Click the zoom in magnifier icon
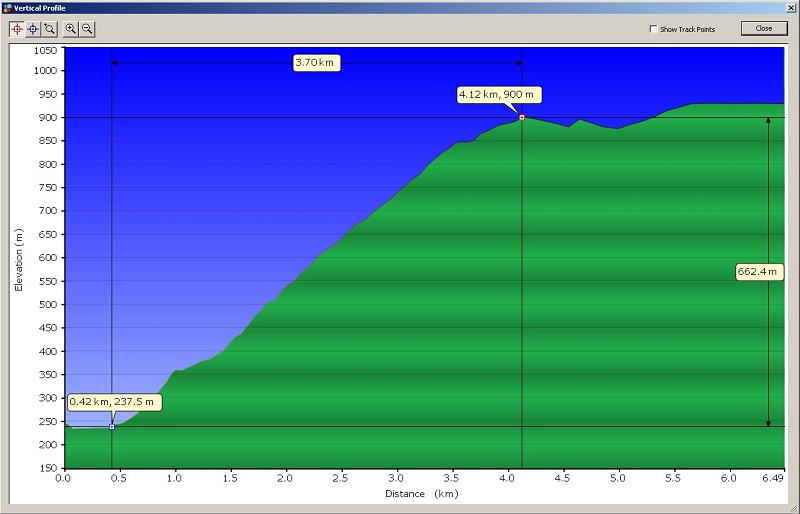This screenshot has height=514, width=800. point(71,29)
